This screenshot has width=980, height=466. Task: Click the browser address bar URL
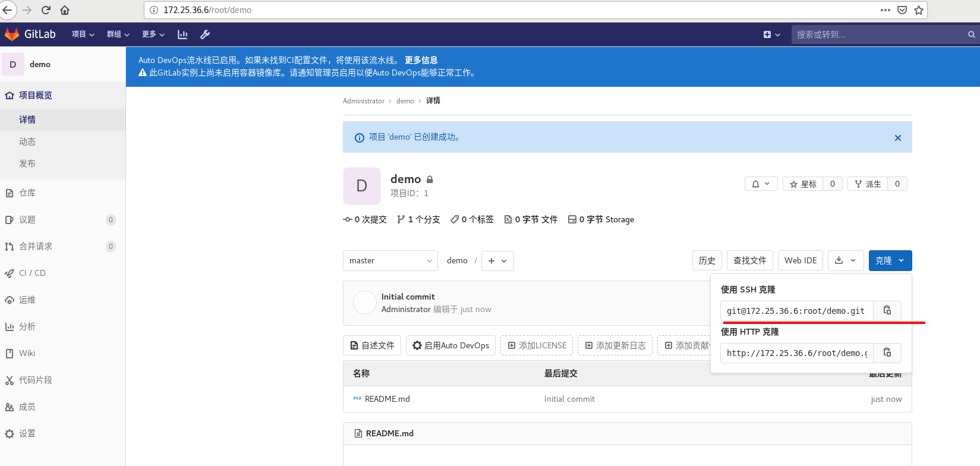(x=207, y=10)
